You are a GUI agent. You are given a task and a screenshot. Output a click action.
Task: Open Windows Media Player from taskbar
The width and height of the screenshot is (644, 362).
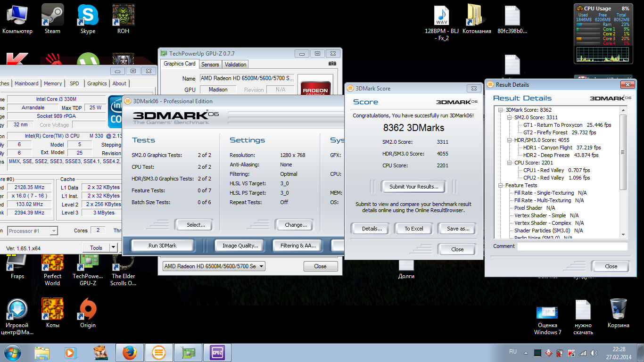coord(70,352)
